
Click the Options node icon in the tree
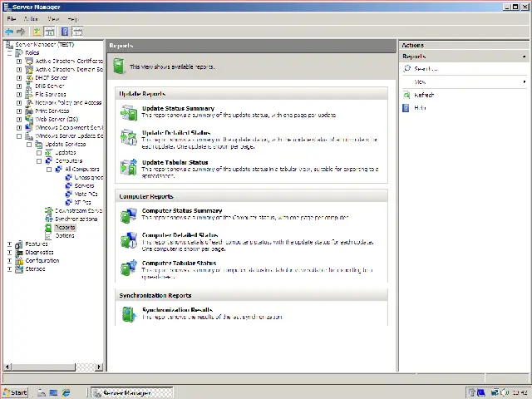48,235
